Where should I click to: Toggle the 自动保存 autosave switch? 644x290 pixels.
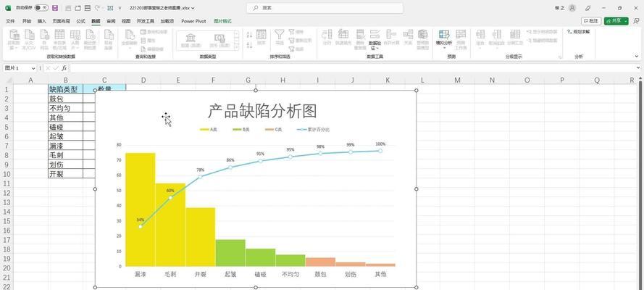pyautogui.click(x=41, y=8)
